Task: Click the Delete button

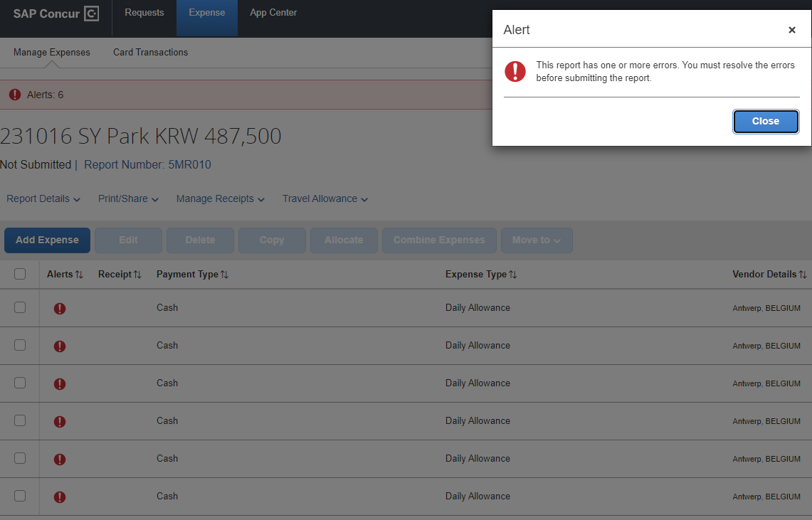Action: click(201, 240)
